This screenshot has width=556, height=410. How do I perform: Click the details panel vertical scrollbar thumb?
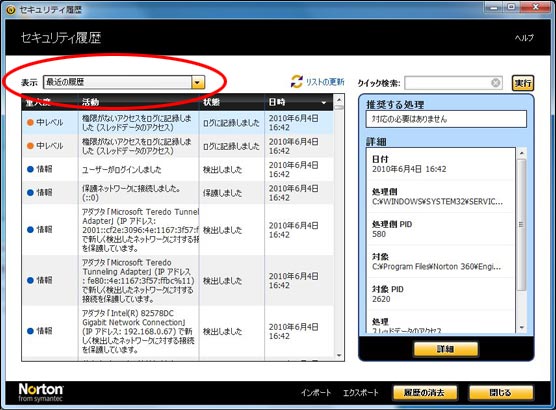521,225
